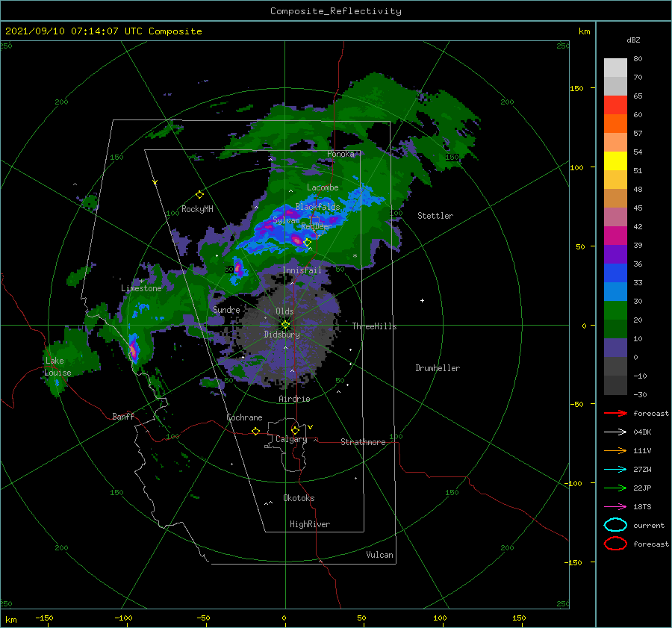Click the yellow diamond marker near RockyMH
This screenshot has width=672, height=628.
tap(199, 195)
